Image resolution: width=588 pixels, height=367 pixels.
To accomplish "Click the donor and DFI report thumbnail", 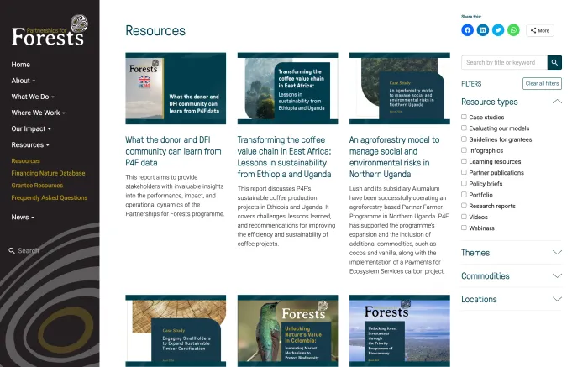I will coord(176,88).
